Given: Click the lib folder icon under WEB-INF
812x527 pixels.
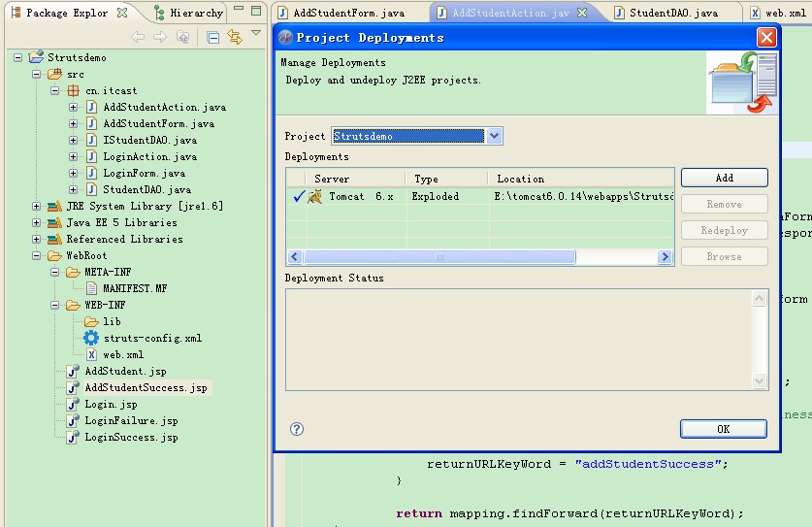Looking at the screenshot, I should (91, 322).
